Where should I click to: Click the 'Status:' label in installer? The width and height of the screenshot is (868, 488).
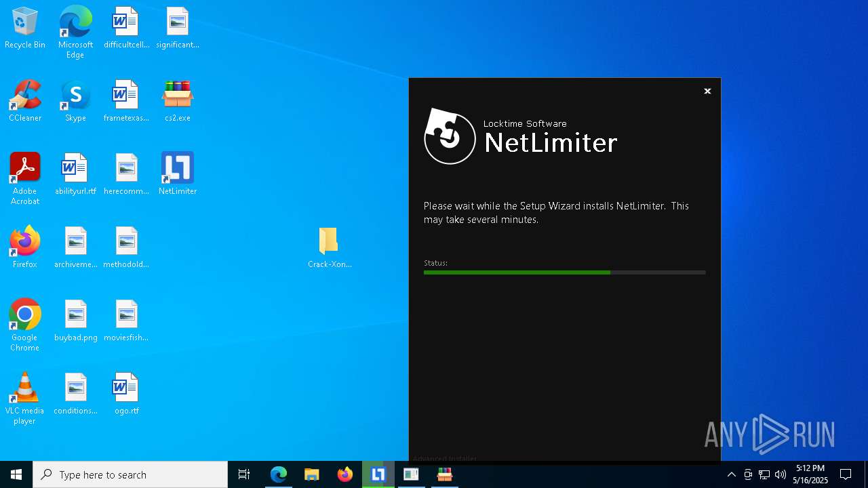click(435, 263)
